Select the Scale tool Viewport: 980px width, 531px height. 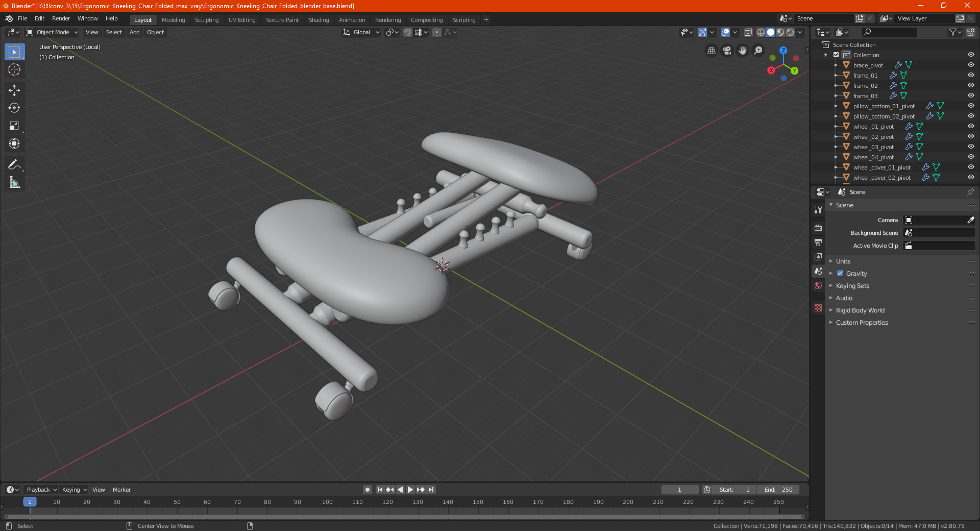point(14,126)
